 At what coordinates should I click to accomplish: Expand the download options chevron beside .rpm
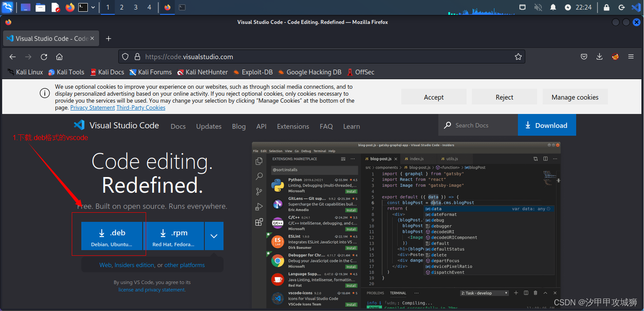pyautogui.click(x=214, y=236)
